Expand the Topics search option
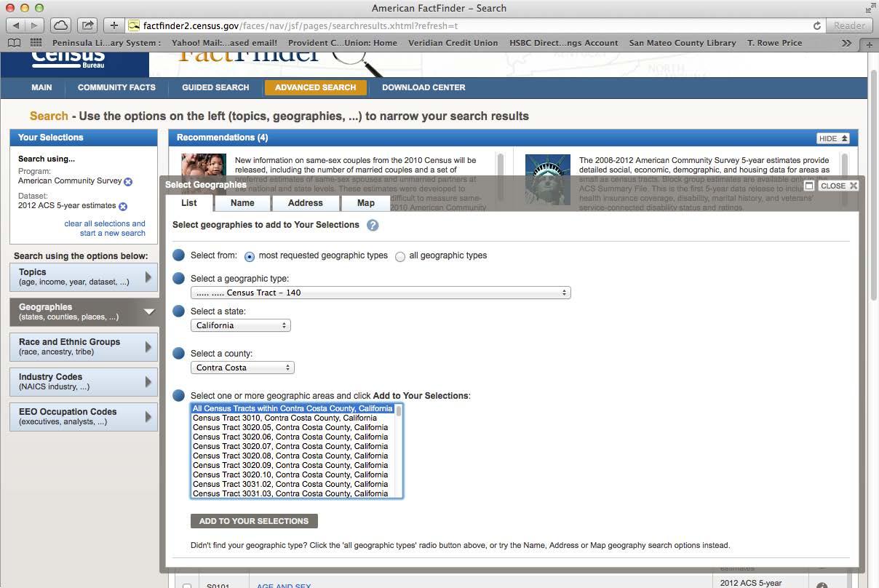Viewport: 879px width, 588px height. (x=84, y=277)
